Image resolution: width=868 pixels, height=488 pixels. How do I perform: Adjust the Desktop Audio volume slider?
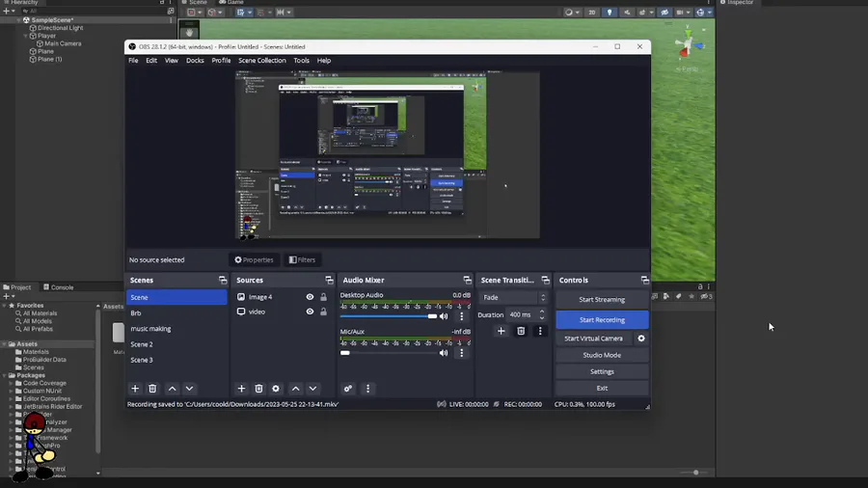[431, 316]
